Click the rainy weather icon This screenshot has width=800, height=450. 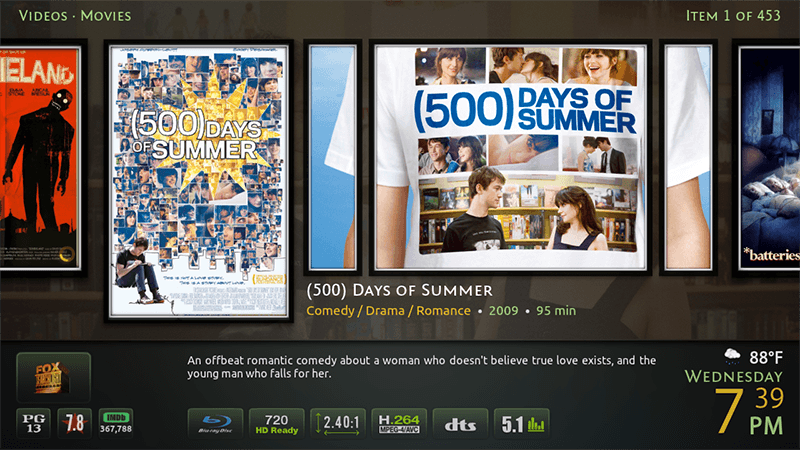pos(732,356)
